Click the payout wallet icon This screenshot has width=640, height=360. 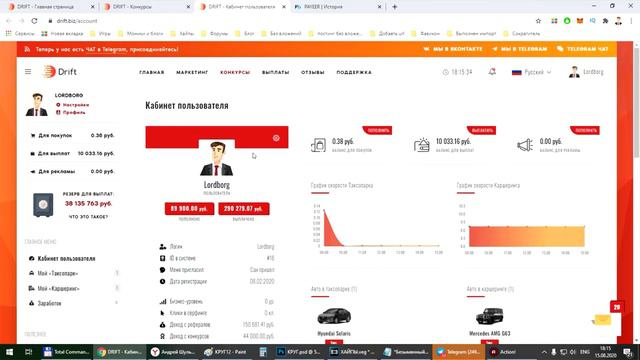[422, 145]
